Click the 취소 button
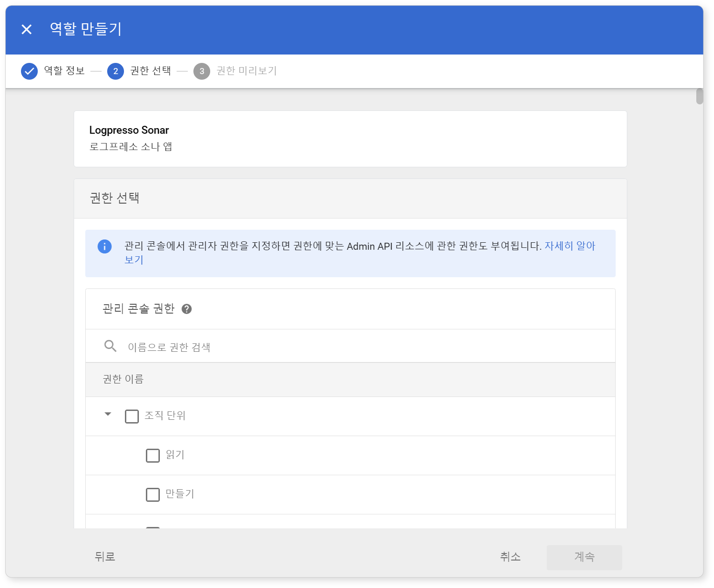The image size is (714, 588). [510, 557]
